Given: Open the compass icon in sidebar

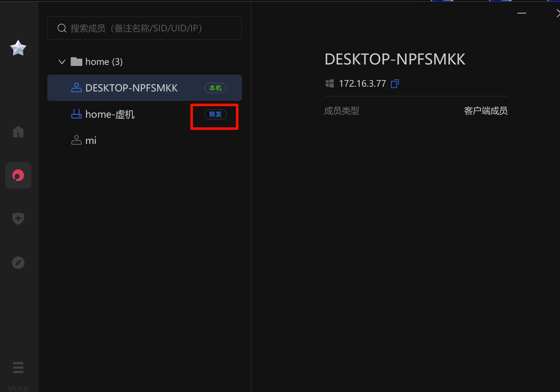Looking at the screenshot, I should [18, 263].
